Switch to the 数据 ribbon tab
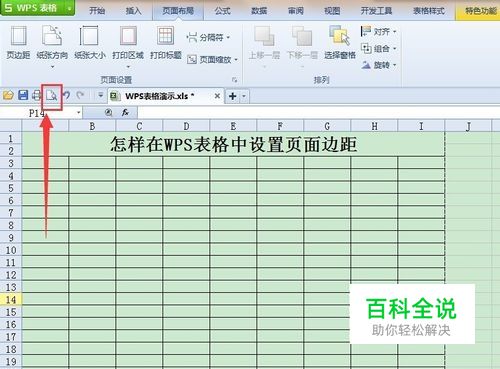The image size is (500, 369). click(259, 11)
